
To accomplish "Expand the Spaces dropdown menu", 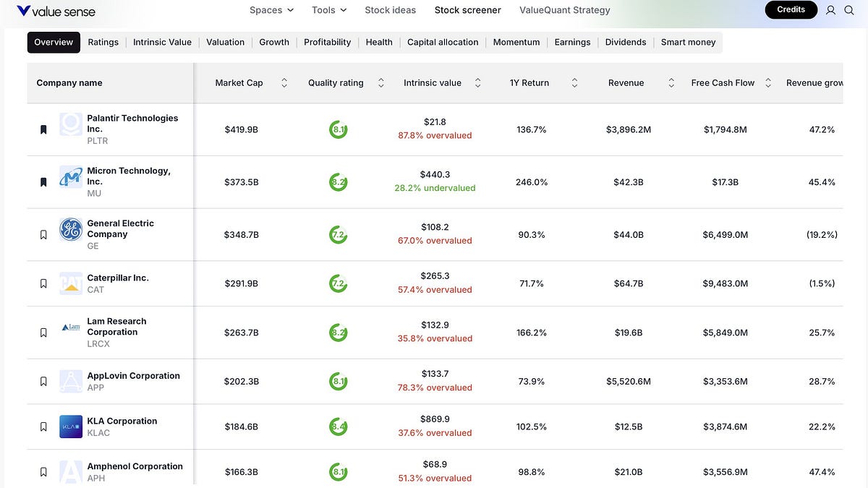I will (x=271, y=10).
